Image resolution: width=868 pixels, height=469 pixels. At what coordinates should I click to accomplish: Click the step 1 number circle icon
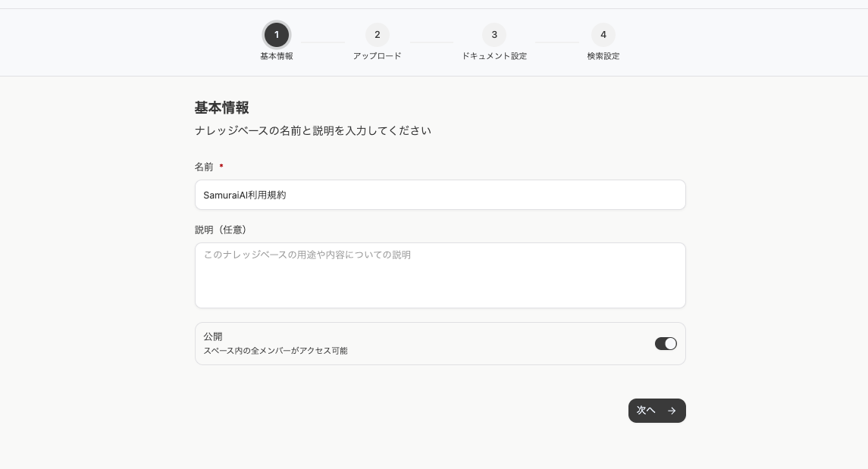pyautogui.click(x=277, y=35)
